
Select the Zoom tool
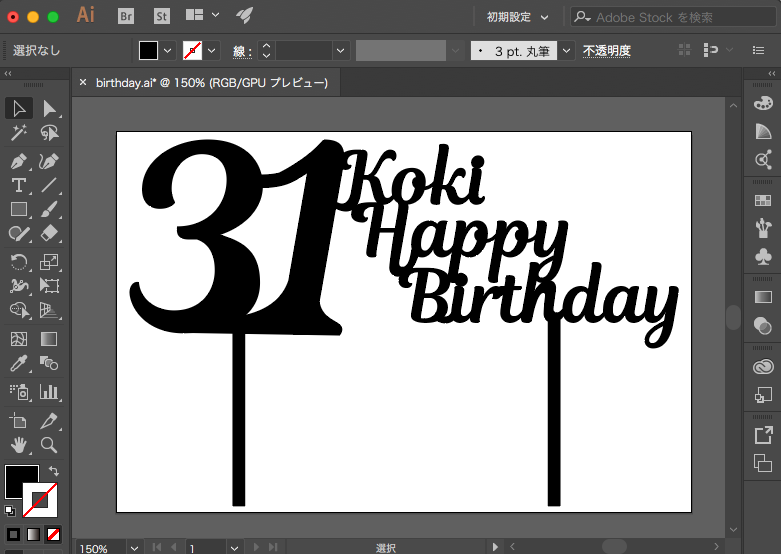tap(49, 445)
